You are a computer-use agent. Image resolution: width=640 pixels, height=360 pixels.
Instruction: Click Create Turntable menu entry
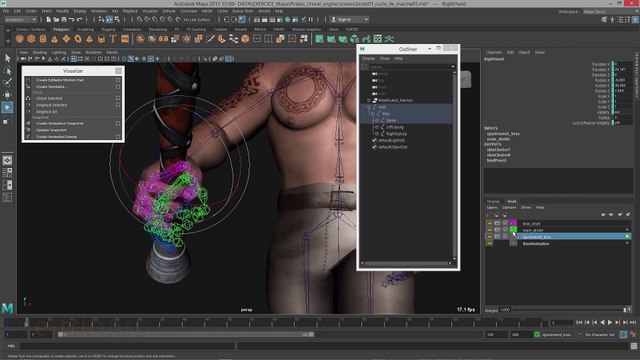tap(51, 87)
